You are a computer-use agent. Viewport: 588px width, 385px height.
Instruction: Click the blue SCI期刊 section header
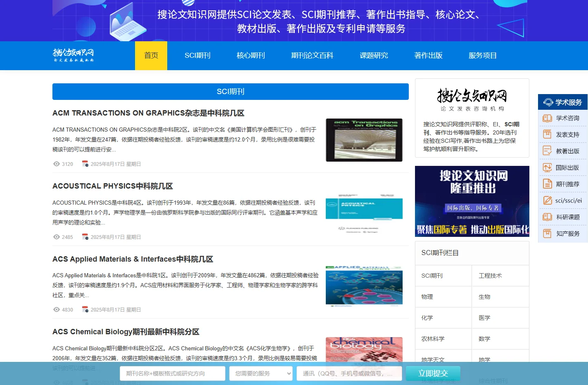point(230,92)
